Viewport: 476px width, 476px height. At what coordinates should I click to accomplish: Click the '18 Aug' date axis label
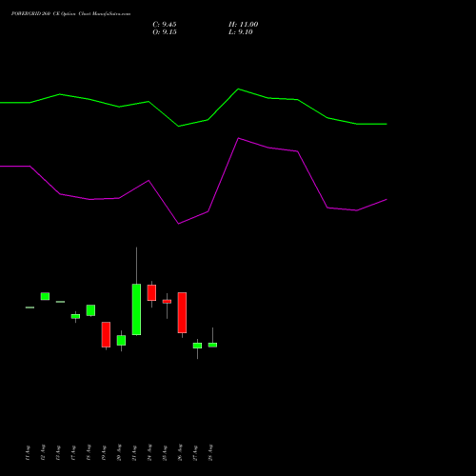[89, 452]
